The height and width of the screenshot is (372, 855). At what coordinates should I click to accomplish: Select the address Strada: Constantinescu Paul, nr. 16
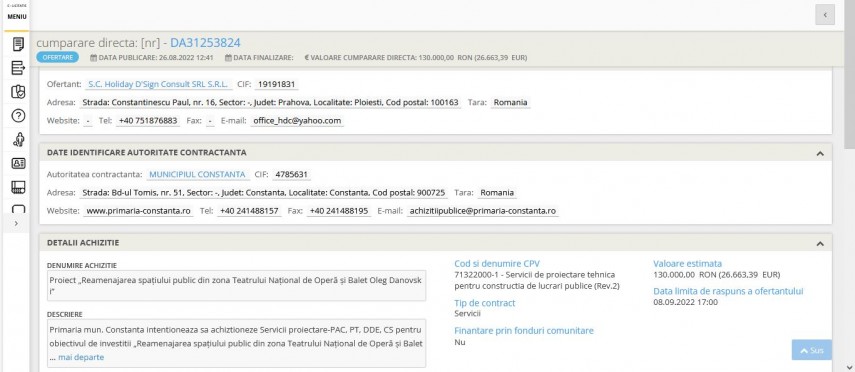point(270,103)
